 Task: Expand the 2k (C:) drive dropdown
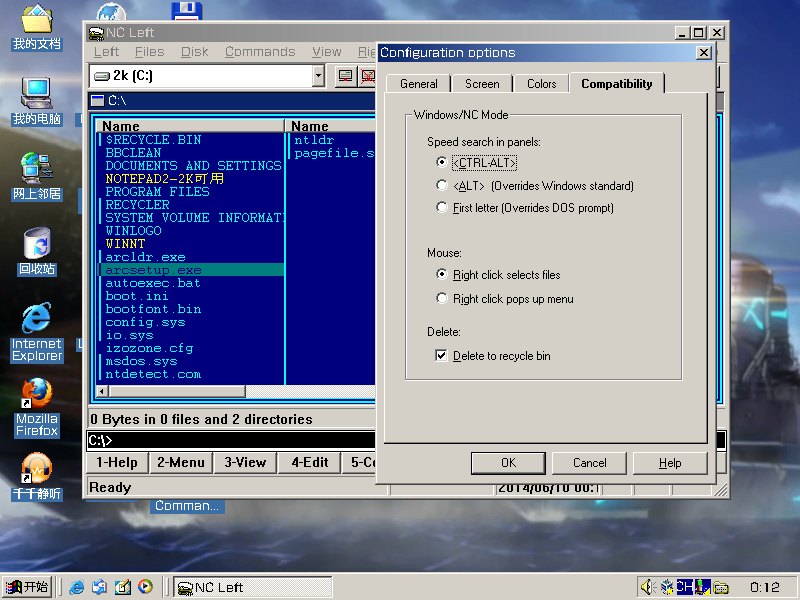pos(318,75)
